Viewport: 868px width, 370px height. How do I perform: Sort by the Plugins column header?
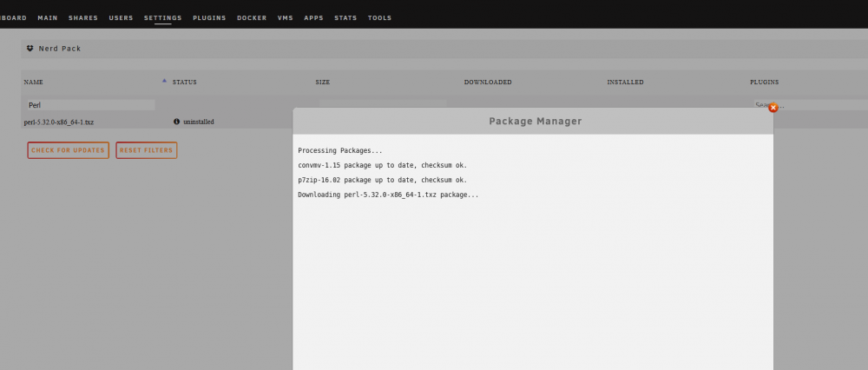pyautogui.click(x=764, y=82)
